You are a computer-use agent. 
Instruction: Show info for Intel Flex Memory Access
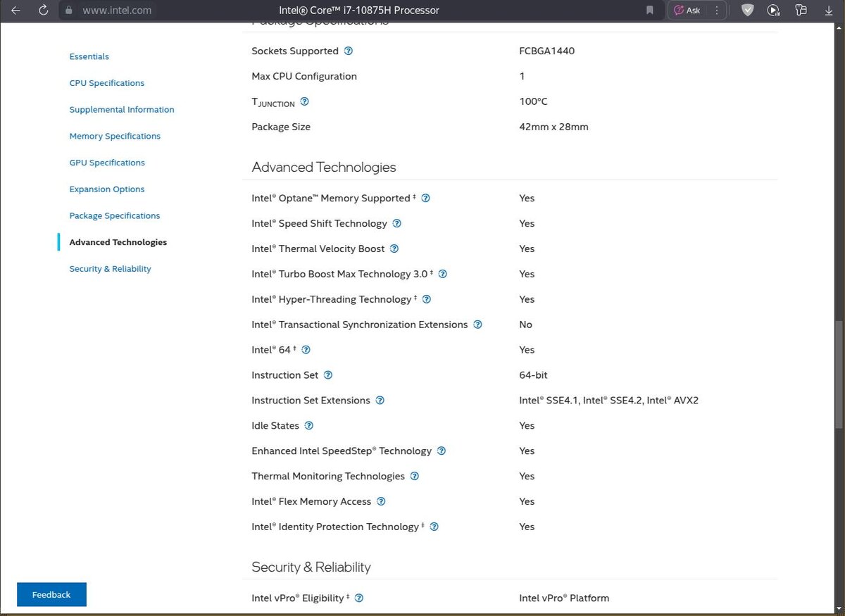(x=381, y=501)
